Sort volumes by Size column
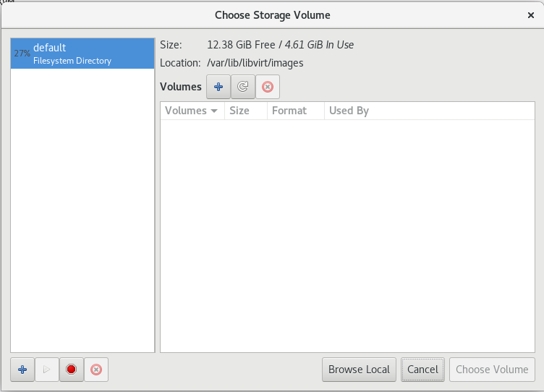The height and width of the screenshot is (392, 544). (239, 111)
